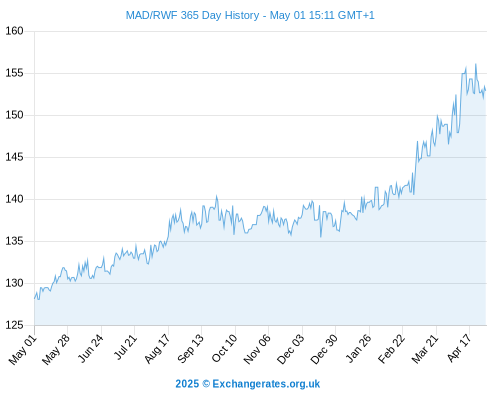Select the Aug 17 x-axis date label

(x=157, y=349)
